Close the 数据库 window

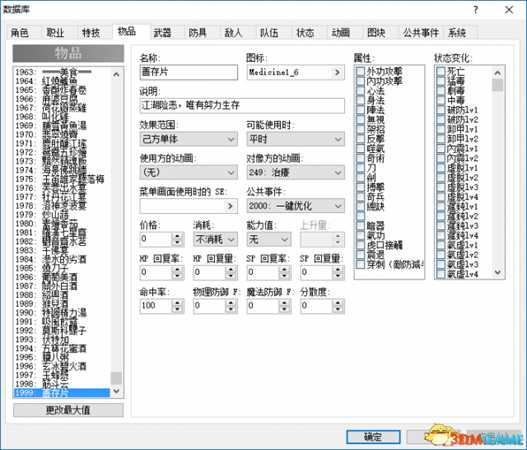point(509,10)
